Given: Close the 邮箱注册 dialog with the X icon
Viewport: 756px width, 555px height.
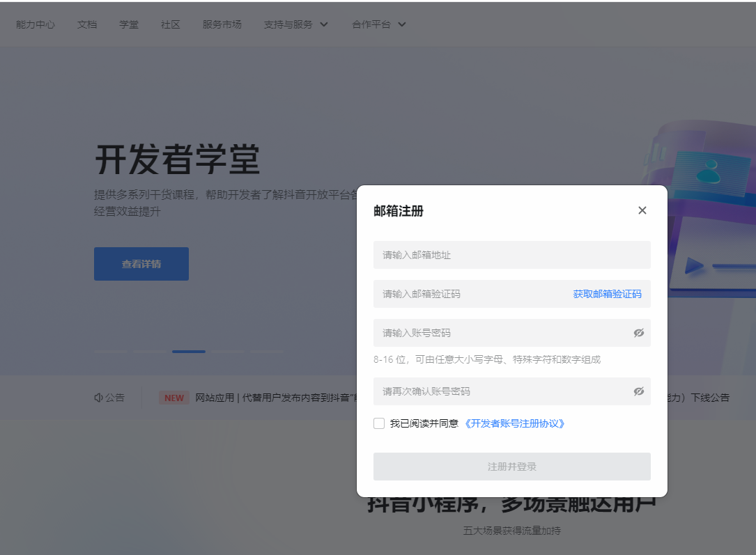Looking at the screenshot, I should [x=642, y=210].
